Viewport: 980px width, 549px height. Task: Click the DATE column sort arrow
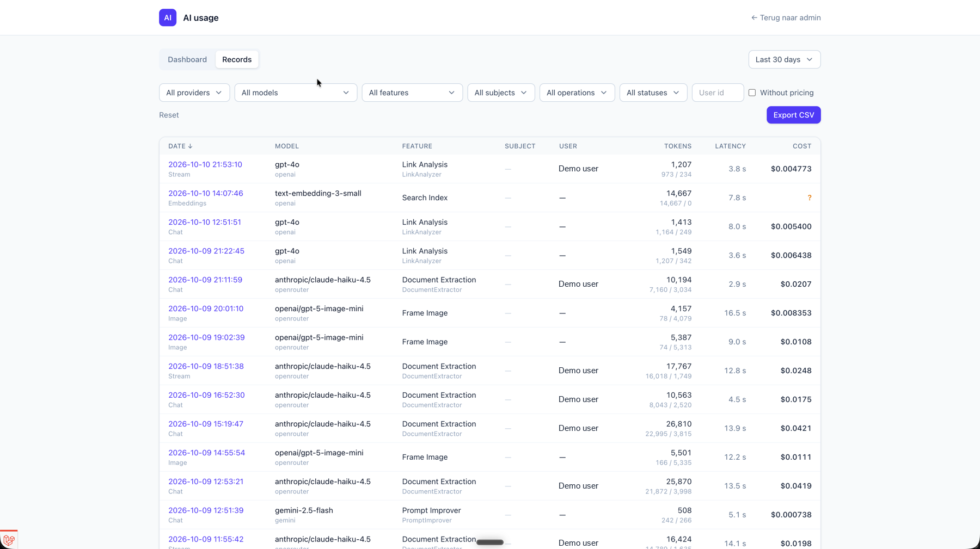(x=190, y=146)
